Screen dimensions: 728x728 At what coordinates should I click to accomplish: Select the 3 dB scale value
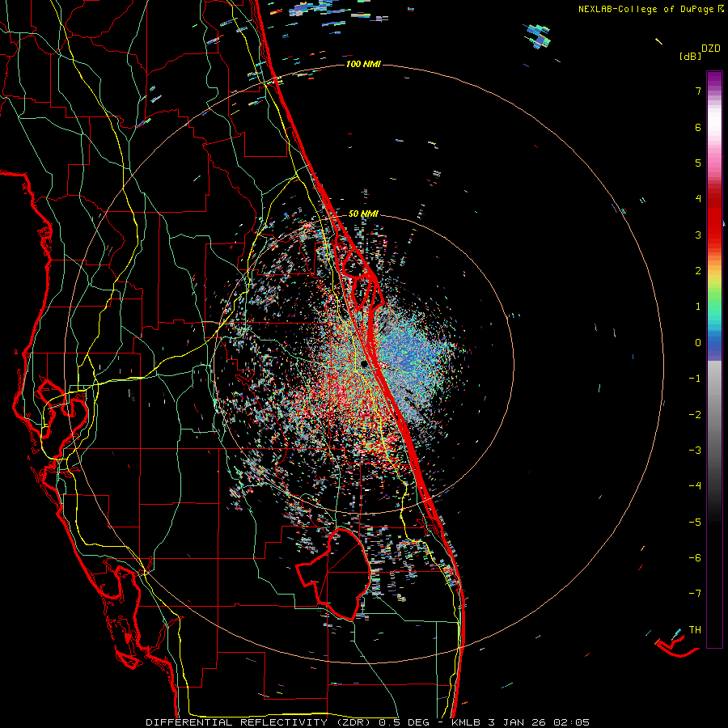[698, 235]
